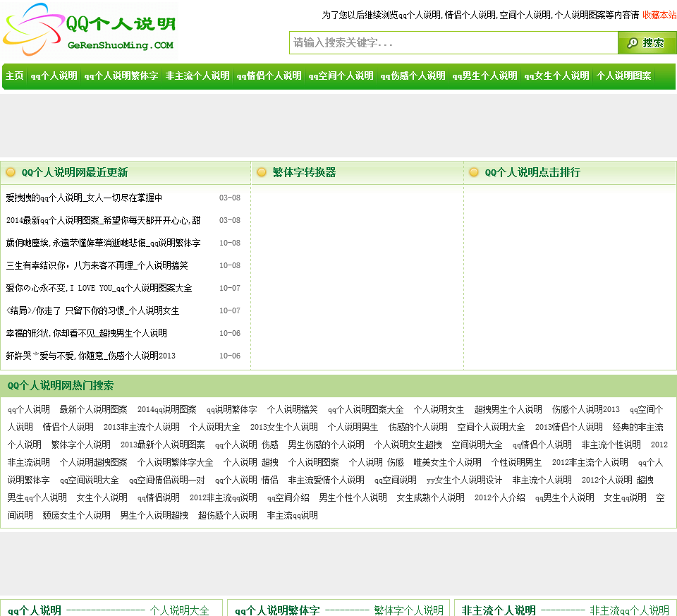Click the 搜索 search button

pos(647,43)
